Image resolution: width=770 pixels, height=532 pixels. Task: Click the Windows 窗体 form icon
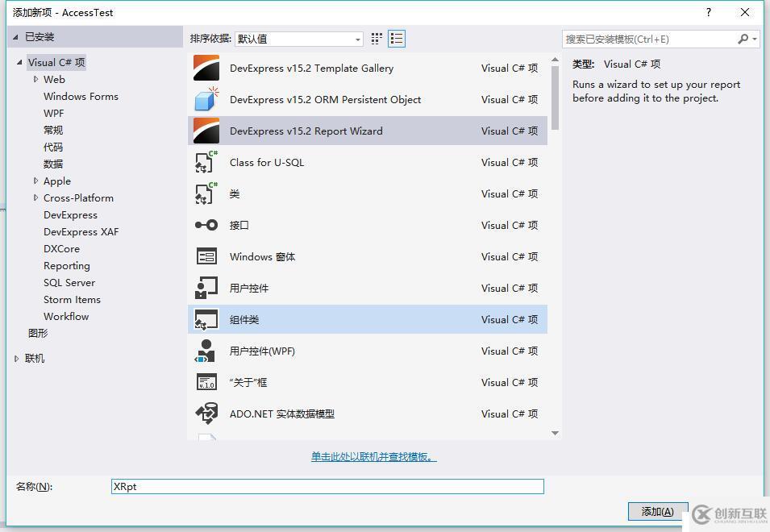tap(206, 256)
